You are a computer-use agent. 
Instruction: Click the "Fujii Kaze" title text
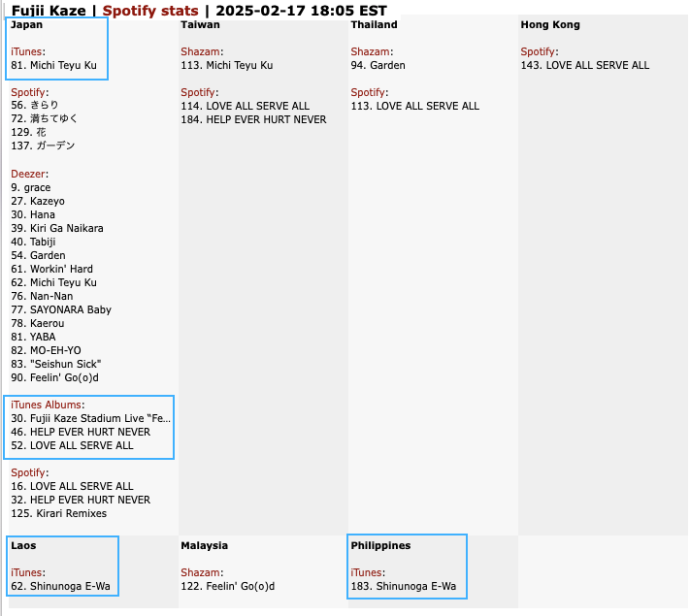click(x=49, y=10)
